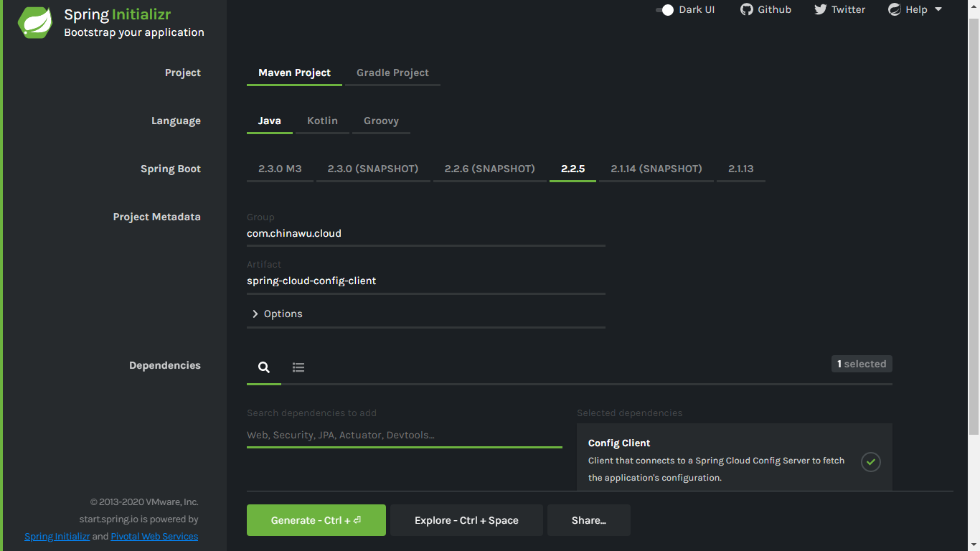Open the Github link text

click(775, 9)
